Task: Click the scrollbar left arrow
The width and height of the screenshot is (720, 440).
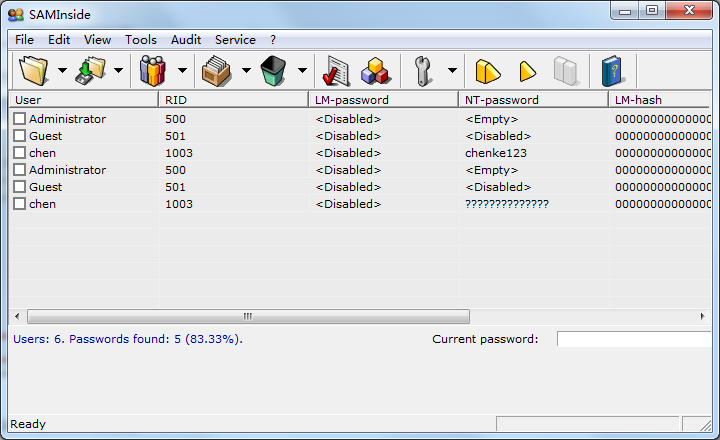Action: pyautogui.click(x=17, y=316)
